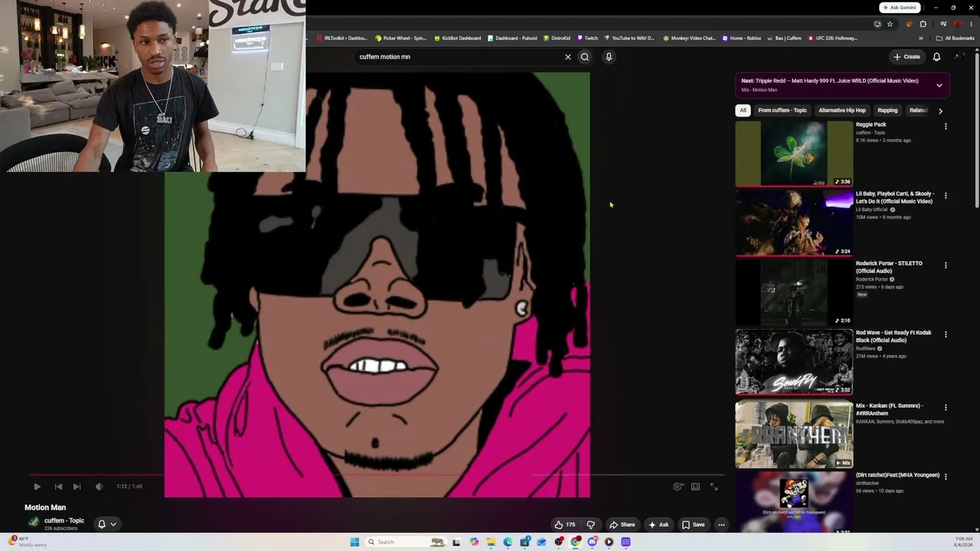Open cuffem - Topic channel name link
The height and width of the screenshot is (551, 980).
(x=64, y=520)
